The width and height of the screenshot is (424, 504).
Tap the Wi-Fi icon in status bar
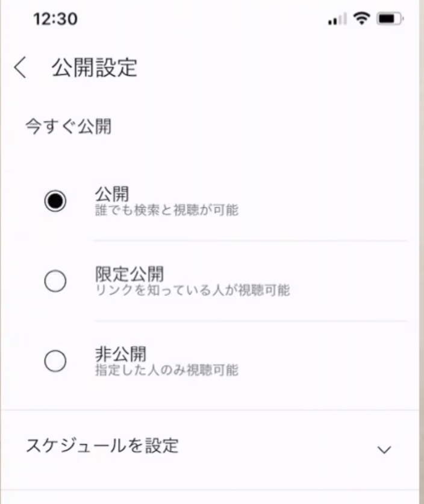tap(361, 18)
